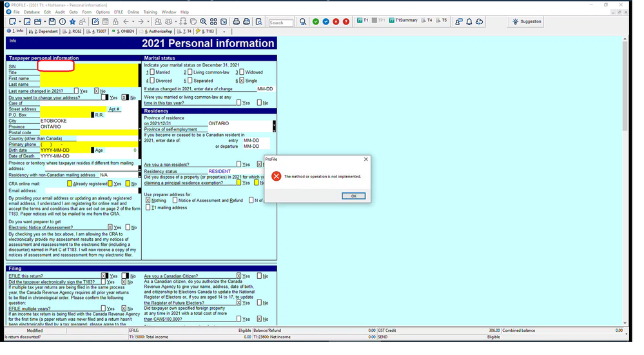Open the T5 toolbar button

tap(442, 20)
